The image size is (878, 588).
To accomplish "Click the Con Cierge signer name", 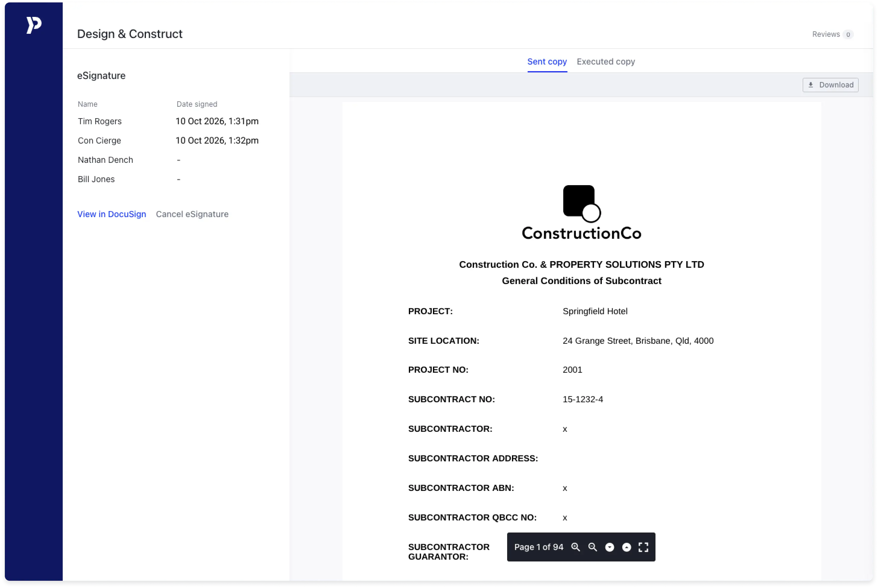I will coord(99,141).
